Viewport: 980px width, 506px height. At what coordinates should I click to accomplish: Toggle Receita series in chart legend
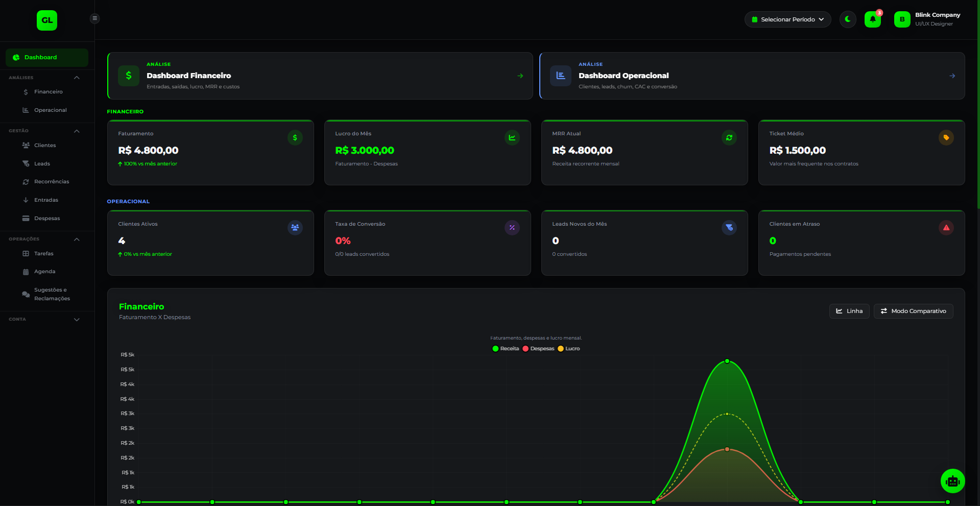coord(506,349)
